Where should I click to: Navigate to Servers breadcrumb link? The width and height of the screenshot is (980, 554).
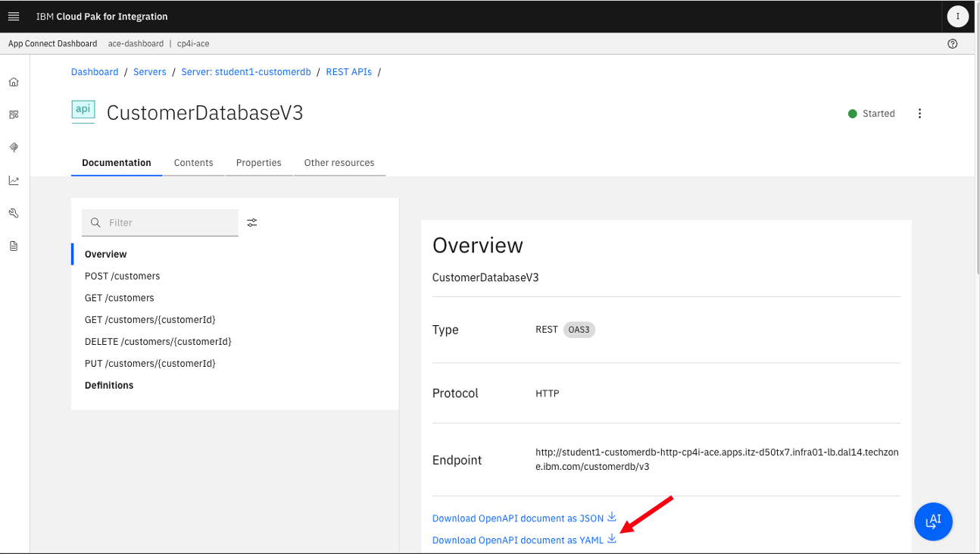click(x=150, y=72)
